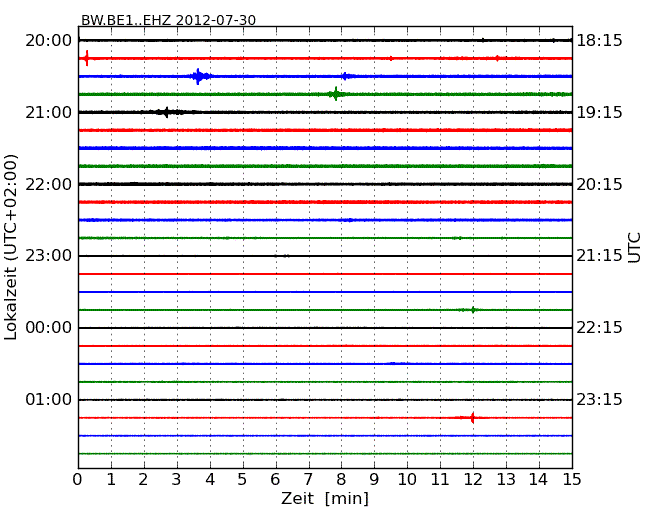Click x-axis tick label 1

click(111, 479)
